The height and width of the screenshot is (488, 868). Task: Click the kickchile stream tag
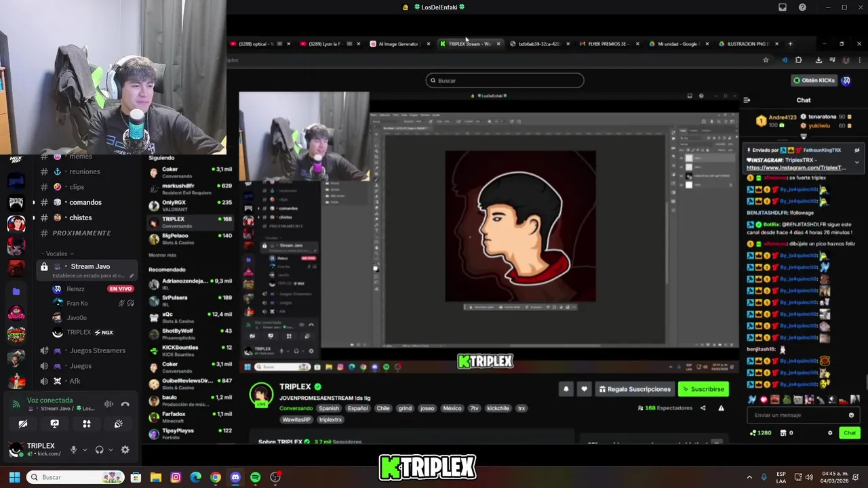point(498,409)
